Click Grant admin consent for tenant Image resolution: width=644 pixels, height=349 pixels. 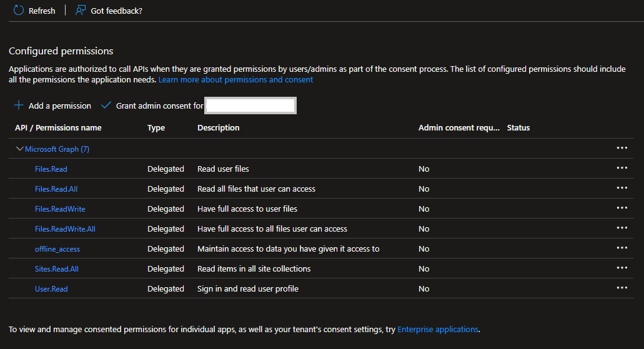pyautogui.click(x=160, y=106)
